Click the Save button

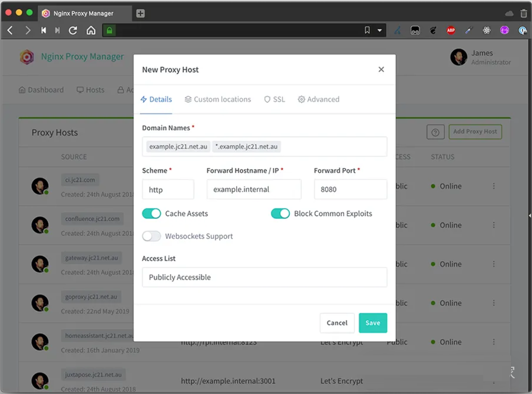click(372, 323)
